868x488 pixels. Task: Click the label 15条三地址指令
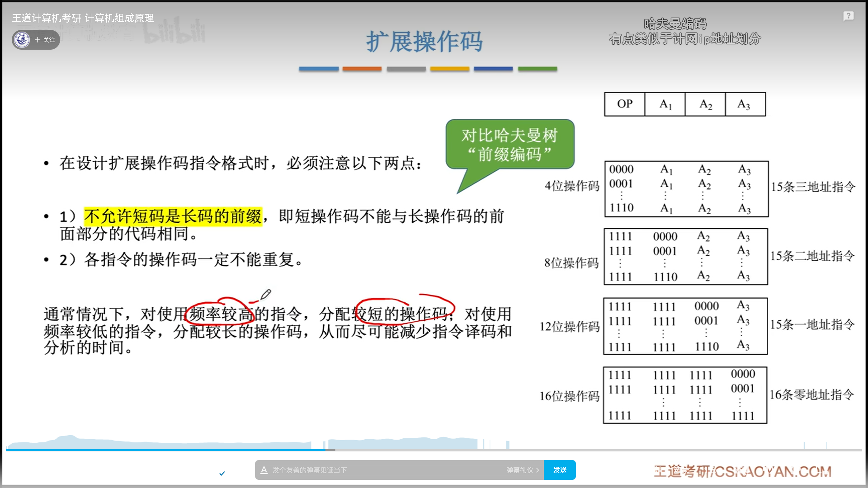coord(813,187)
